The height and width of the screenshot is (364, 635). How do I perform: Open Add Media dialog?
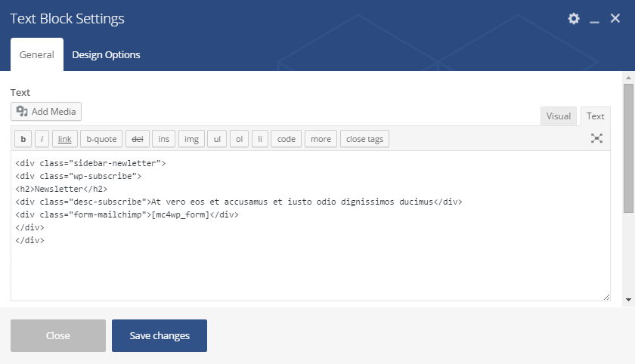tap(46, 111)
